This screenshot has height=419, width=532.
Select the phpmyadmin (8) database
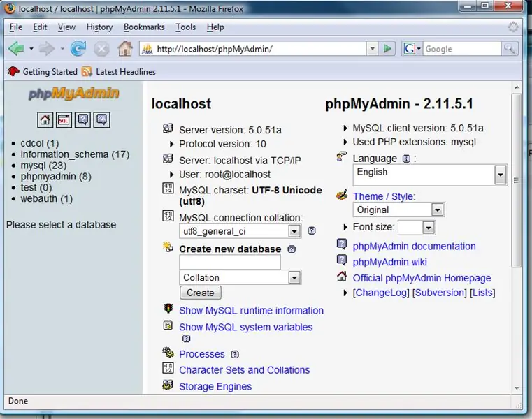pyautogui.click(x=56, y=177)
